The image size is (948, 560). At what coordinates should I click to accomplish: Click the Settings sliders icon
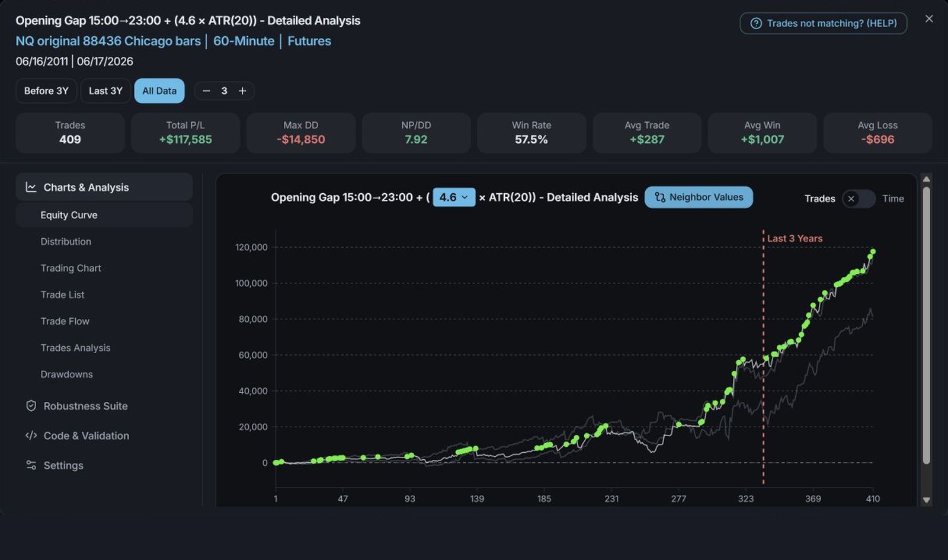[x=31, y=465]
